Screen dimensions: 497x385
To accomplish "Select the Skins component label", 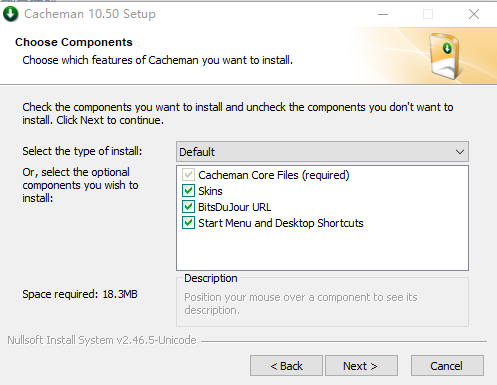I will click(x=210, y=191).
